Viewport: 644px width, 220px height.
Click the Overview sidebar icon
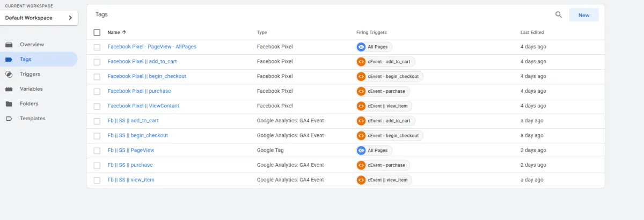[x=9, y=45]
